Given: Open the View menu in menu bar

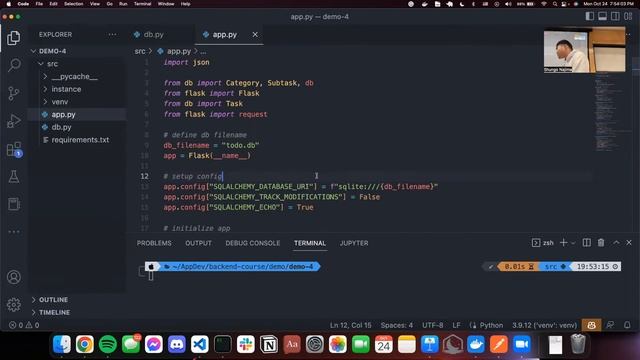Looking at the screenshot, I should (95, 4).
